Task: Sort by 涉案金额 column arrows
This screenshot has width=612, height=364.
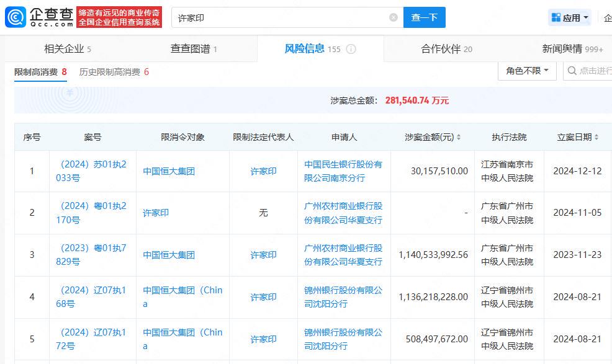Action: 459,138
